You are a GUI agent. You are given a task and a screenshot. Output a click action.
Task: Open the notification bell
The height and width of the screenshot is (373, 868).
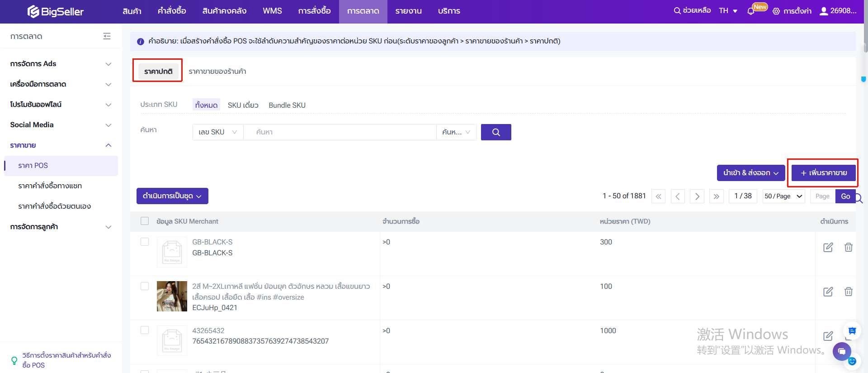[x=751, y=11]
